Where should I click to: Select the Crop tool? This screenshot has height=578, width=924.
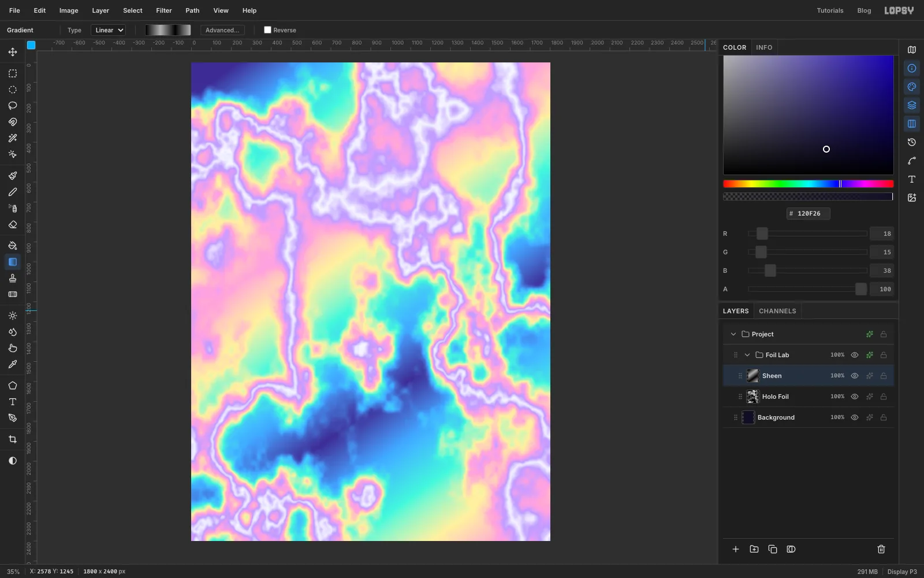(13, 439)
